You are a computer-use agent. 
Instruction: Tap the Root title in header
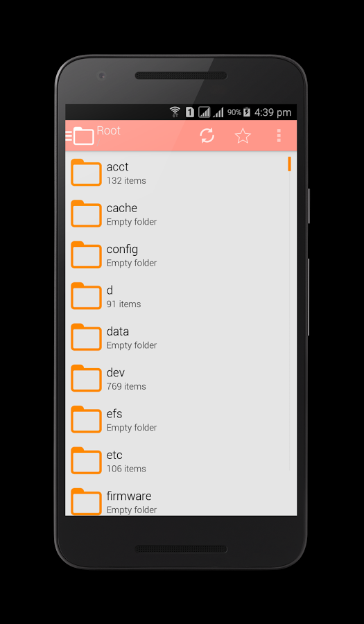tap(109, 130)
